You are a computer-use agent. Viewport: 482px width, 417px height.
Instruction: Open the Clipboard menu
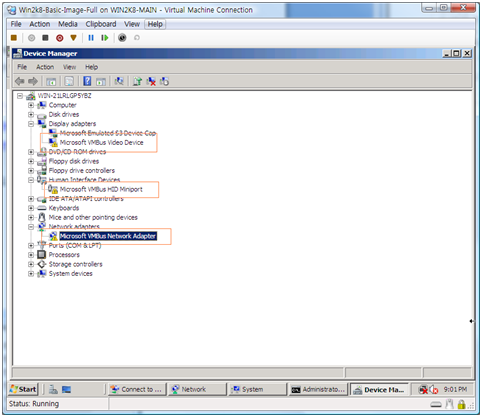pos(101,24)
